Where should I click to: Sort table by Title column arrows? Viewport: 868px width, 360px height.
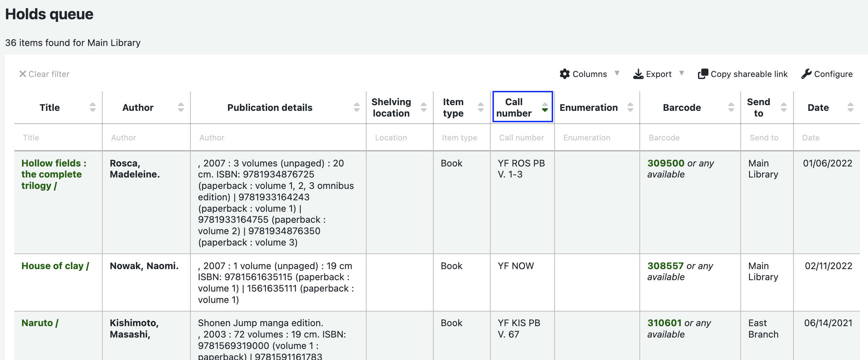(93, 107)
